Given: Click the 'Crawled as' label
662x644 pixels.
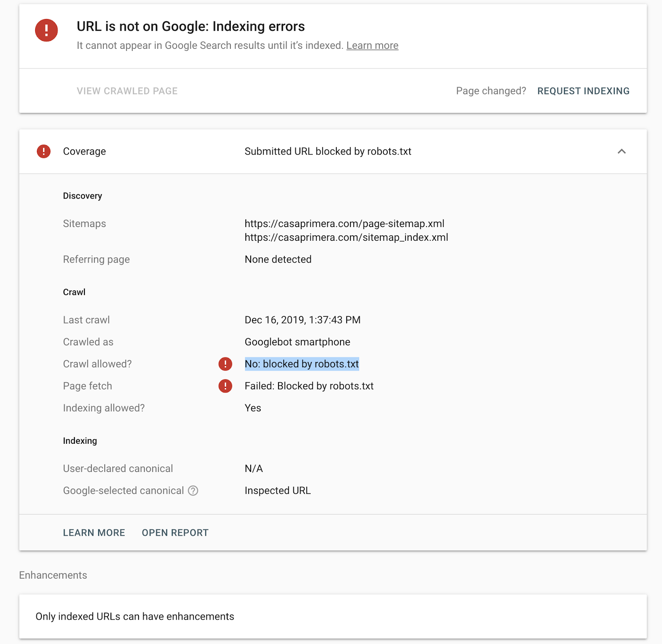Looking at the screenshot, I should 88,342.
